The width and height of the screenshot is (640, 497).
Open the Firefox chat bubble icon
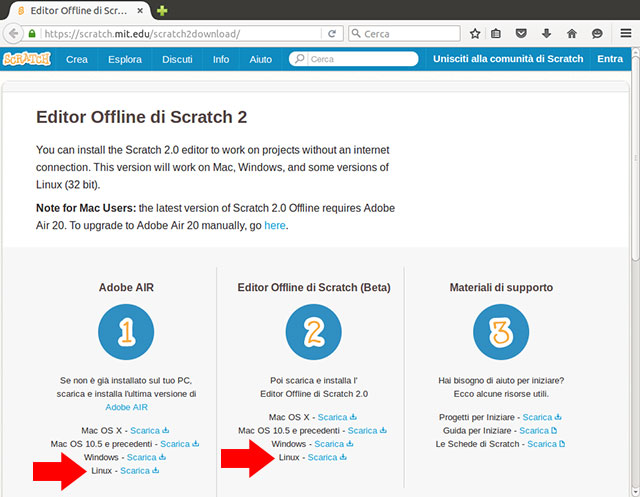(x=597, y=33)
